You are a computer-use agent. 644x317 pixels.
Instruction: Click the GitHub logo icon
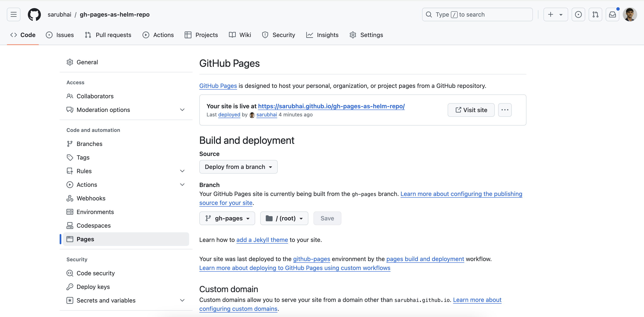(x=34, y=14)
